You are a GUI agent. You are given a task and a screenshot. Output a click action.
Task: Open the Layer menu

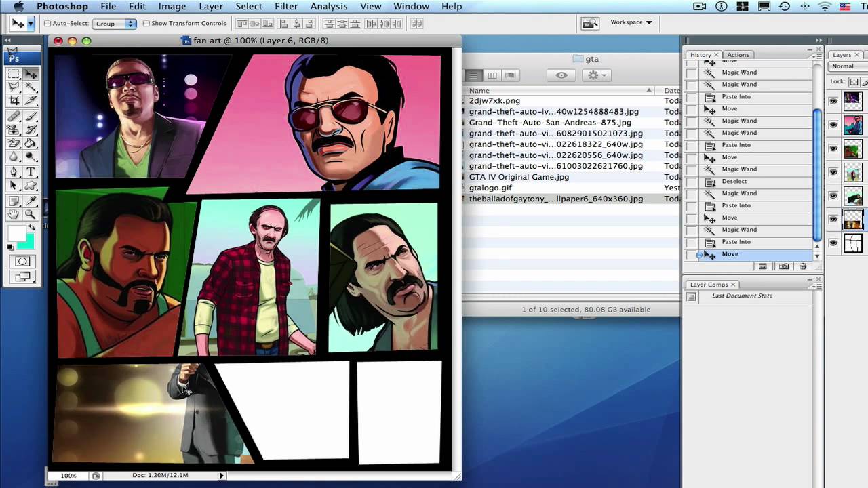pos(211,6)
